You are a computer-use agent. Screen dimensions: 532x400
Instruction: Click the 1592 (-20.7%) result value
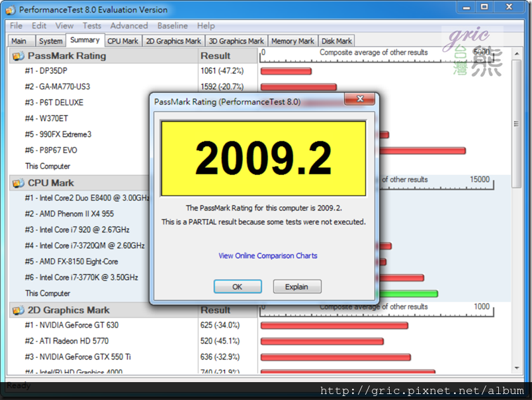(222, 87)
